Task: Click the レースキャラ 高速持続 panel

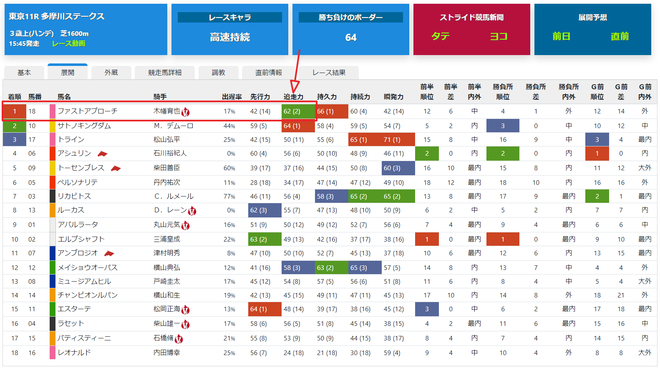Action: tap(230, 29)
